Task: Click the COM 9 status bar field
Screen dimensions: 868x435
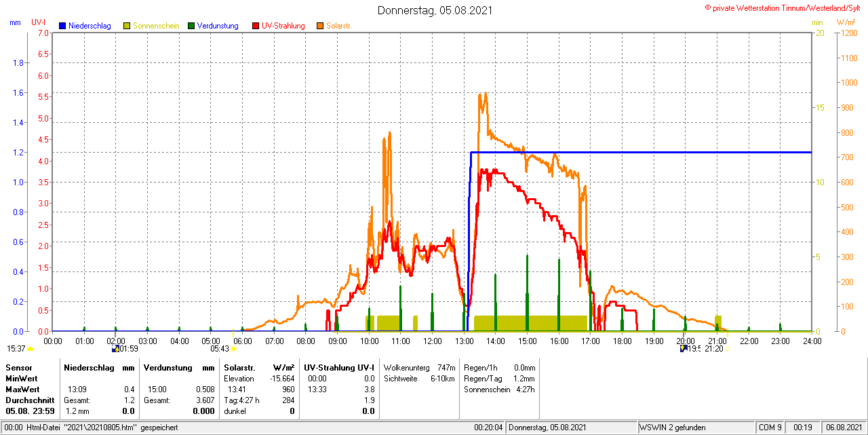Action: point(770,428)
